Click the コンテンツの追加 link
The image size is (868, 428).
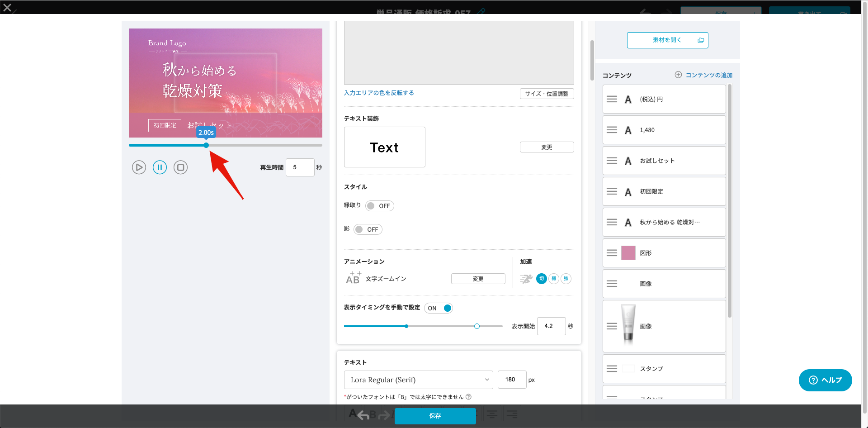point(709,75)
